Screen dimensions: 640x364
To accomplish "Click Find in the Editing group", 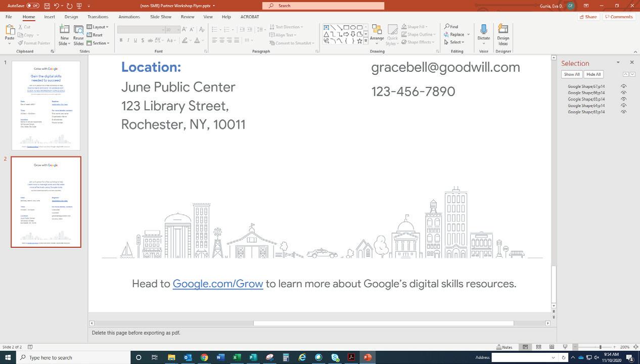I will (451, 27).
